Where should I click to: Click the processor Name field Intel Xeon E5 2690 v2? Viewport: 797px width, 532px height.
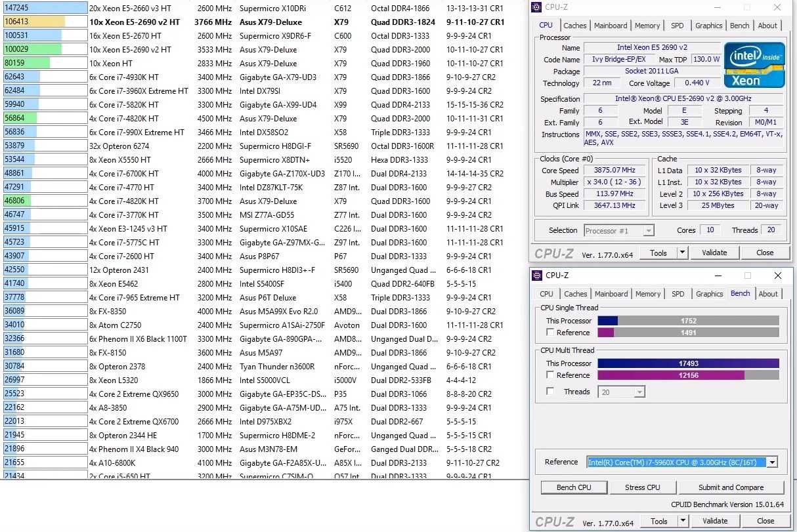pyautogui.click(x=651, y=48)
